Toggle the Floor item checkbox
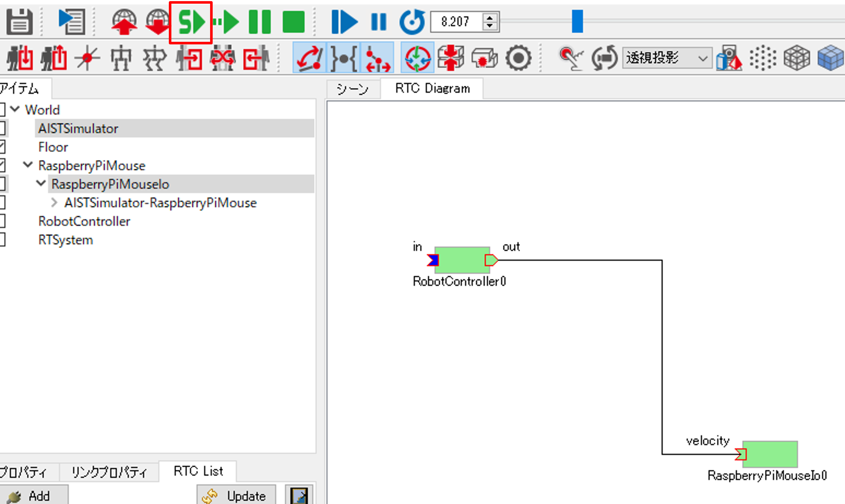This screenshot has height=504, width=845. (2, 147)
